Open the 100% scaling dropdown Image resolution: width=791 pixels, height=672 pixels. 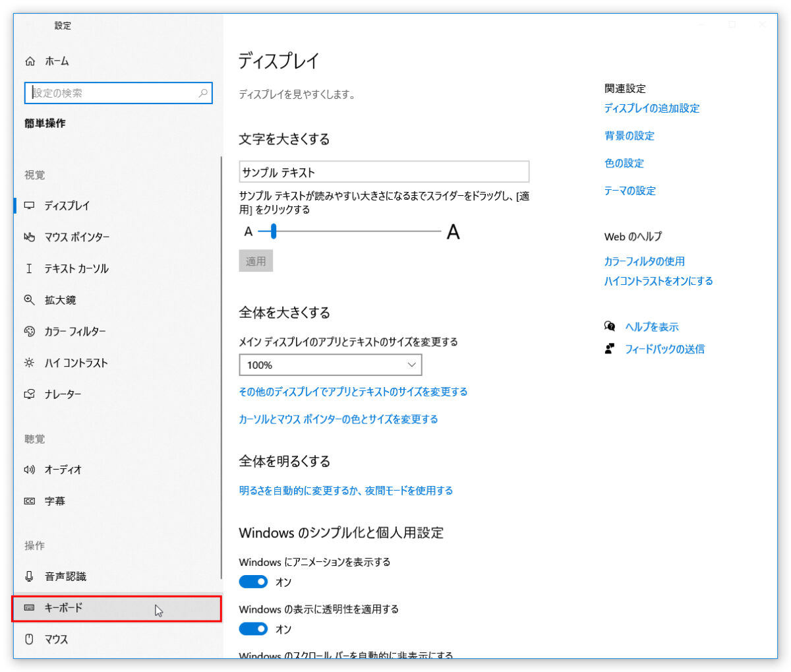point(330,365)
